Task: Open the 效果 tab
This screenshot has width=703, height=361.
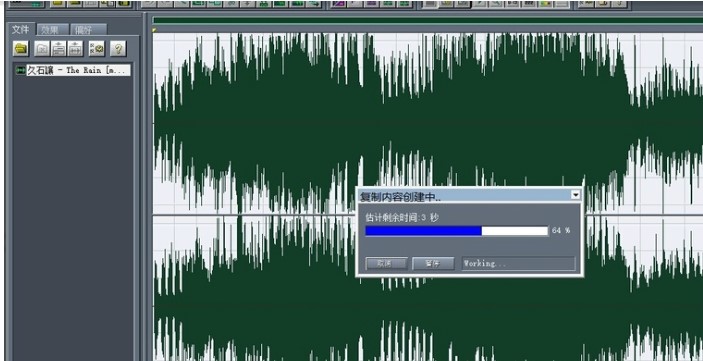Action: [52, 30]
